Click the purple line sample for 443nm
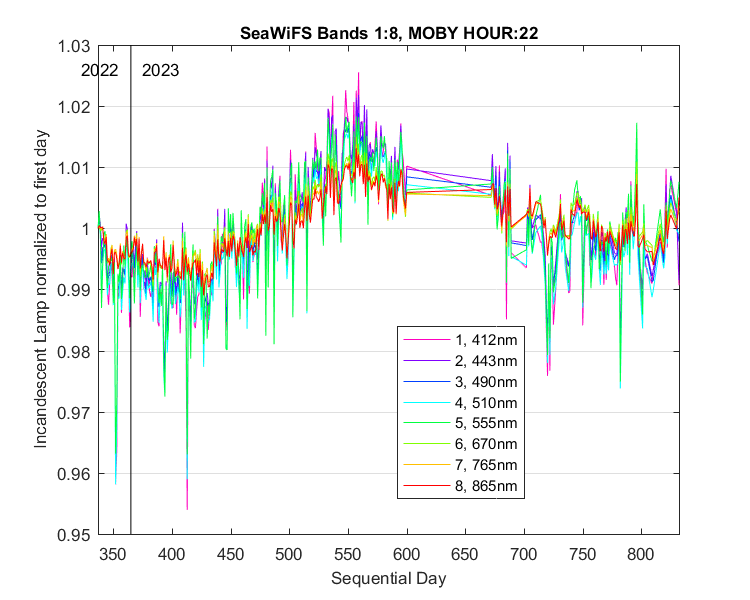 point(427,361)
